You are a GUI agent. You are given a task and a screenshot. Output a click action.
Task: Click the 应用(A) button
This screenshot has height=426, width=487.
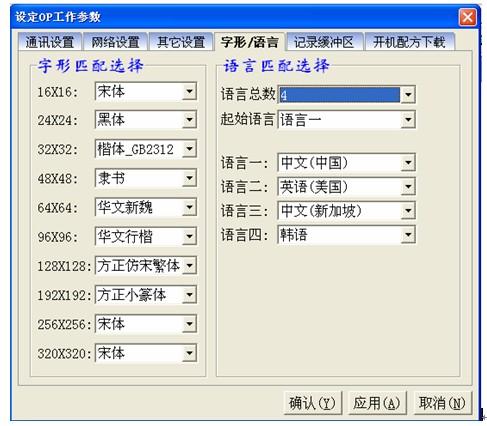pyautogui.click(x=377, y=403)
